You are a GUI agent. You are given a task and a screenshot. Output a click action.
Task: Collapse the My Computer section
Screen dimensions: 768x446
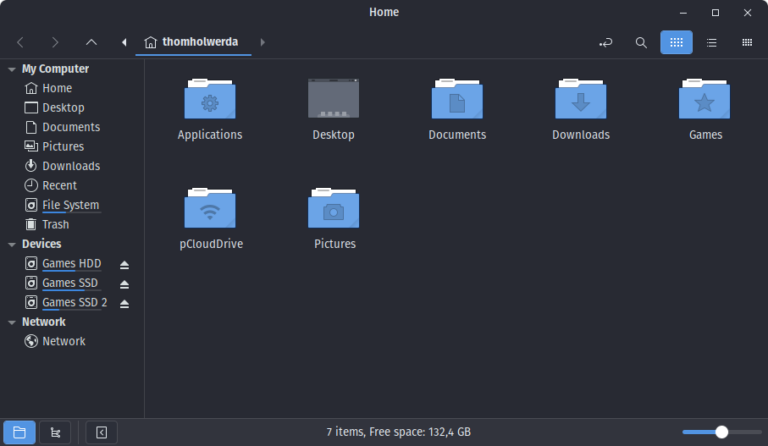click(12, 70)
